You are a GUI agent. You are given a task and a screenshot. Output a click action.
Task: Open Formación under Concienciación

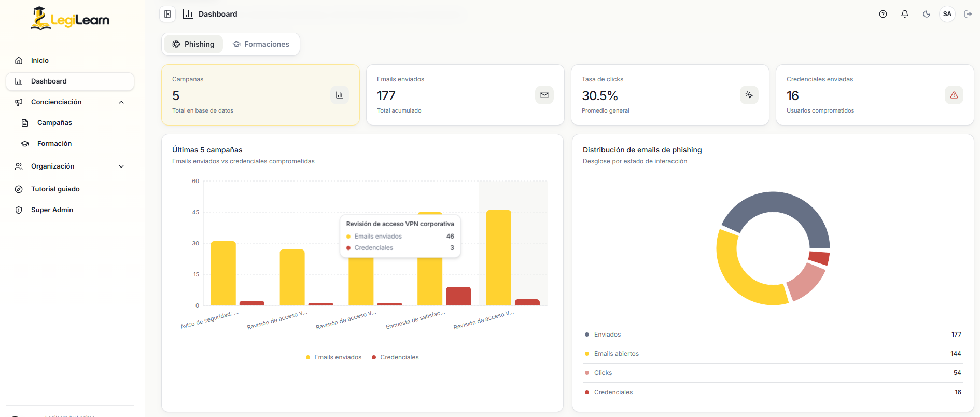(x=73, y=144)
